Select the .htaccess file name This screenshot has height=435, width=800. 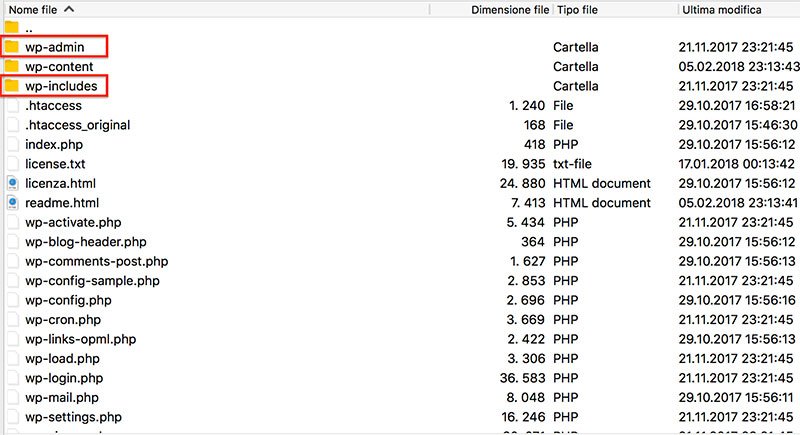click(x=54, y=106)
